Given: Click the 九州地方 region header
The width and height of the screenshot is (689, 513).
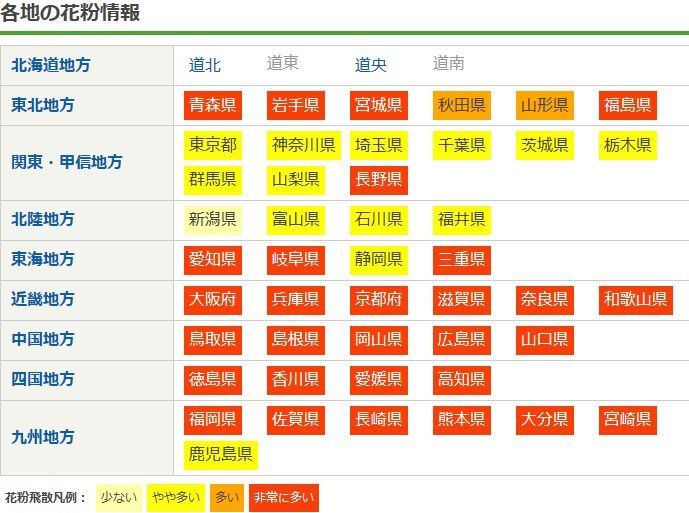Looking at the screenshot, I should coord(43,437).
